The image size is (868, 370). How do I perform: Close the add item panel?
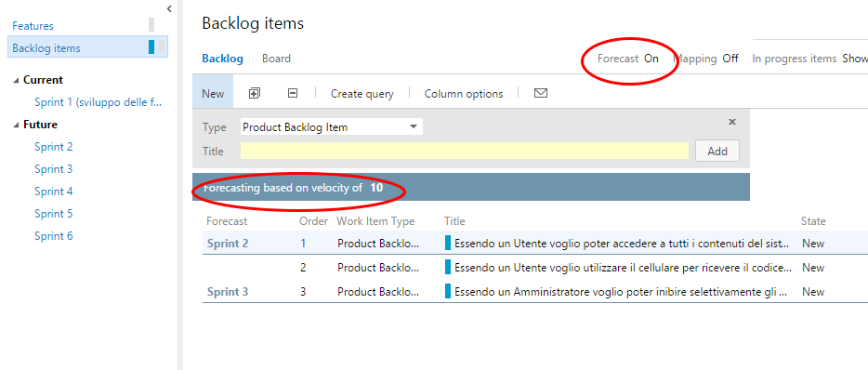pyautogui.click(x=731, y=122)
